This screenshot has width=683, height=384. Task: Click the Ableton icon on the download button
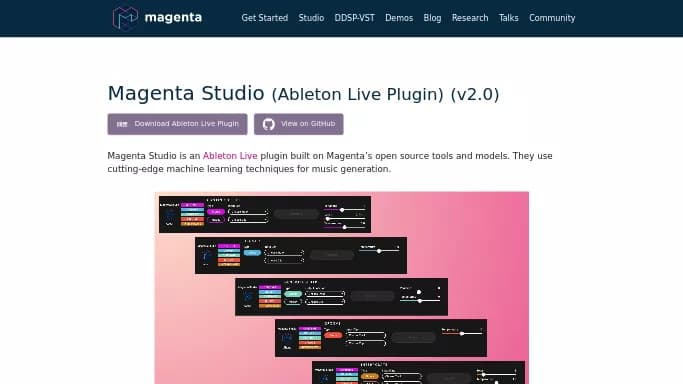(x=122, y=124)
